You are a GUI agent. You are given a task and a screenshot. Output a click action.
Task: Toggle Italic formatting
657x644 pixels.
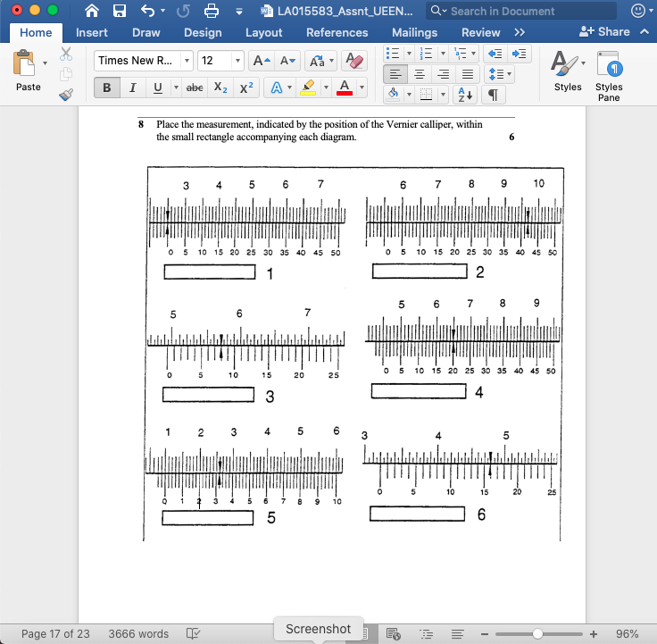pyautogui.click(x=132, y=88)
